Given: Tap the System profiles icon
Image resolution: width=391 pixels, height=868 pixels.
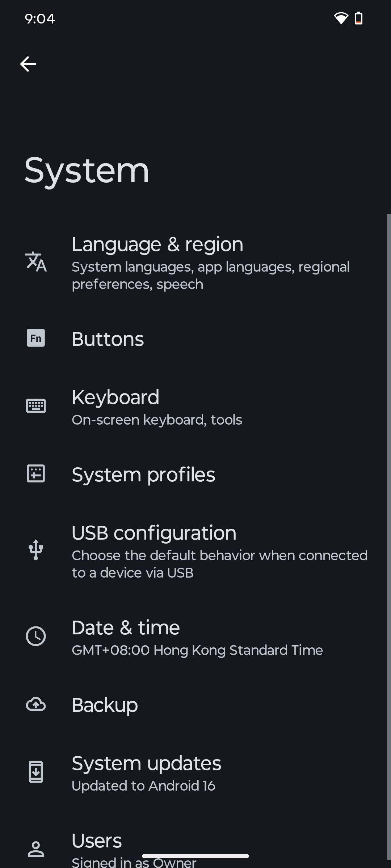Looking at the screenshot, I should tap(36, 474).
